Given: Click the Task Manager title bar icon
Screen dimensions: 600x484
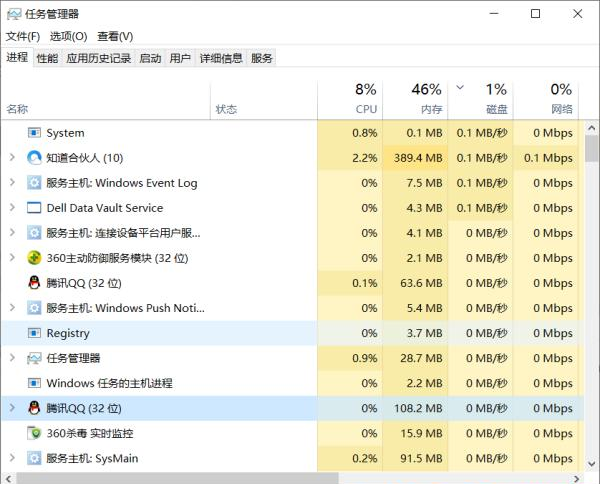Looking at the screenshot, I should [x=14, y=14].
